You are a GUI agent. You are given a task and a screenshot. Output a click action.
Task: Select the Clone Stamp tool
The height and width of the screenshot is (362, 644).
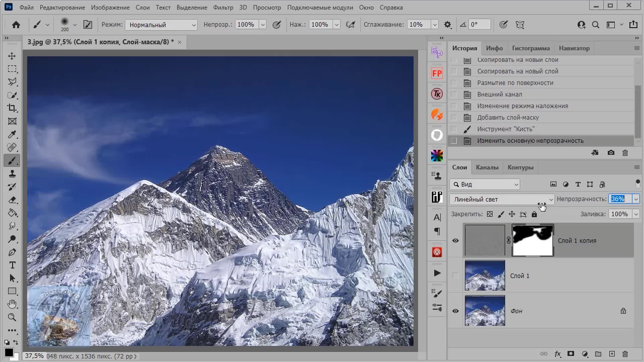click(x=12, y=174)
